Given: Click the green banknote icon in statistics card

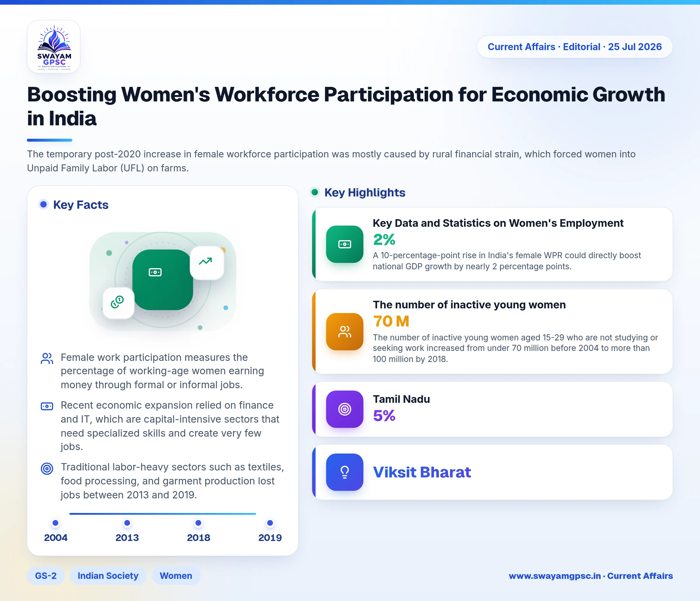Looking at the screenshot, I should click(344, 244).
